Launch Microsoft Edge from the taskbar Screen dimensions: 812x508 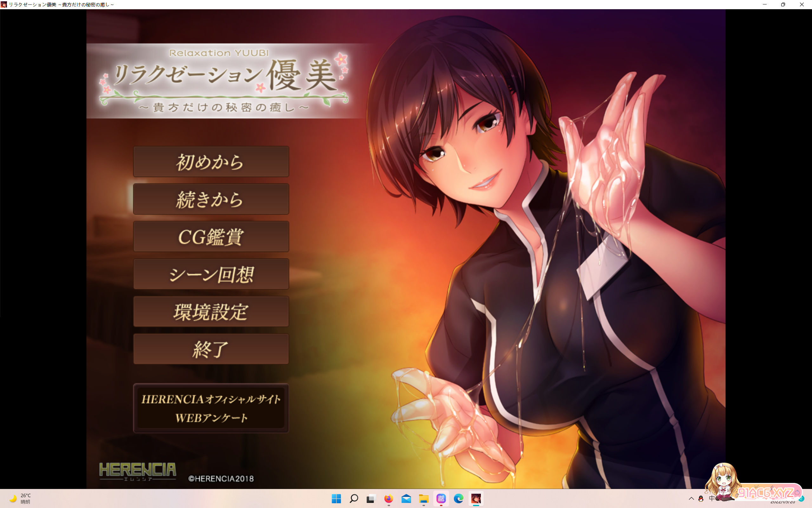click(458, 498)
